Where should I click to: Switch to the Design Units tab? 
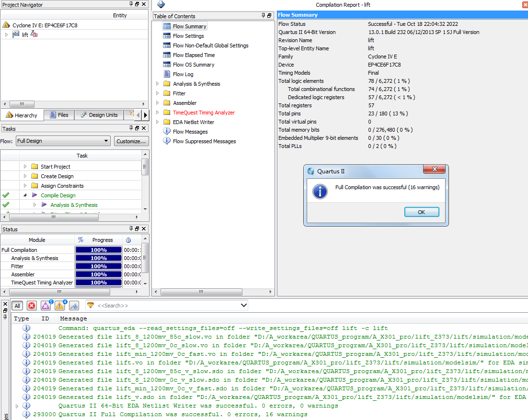[x=99, y=115]
